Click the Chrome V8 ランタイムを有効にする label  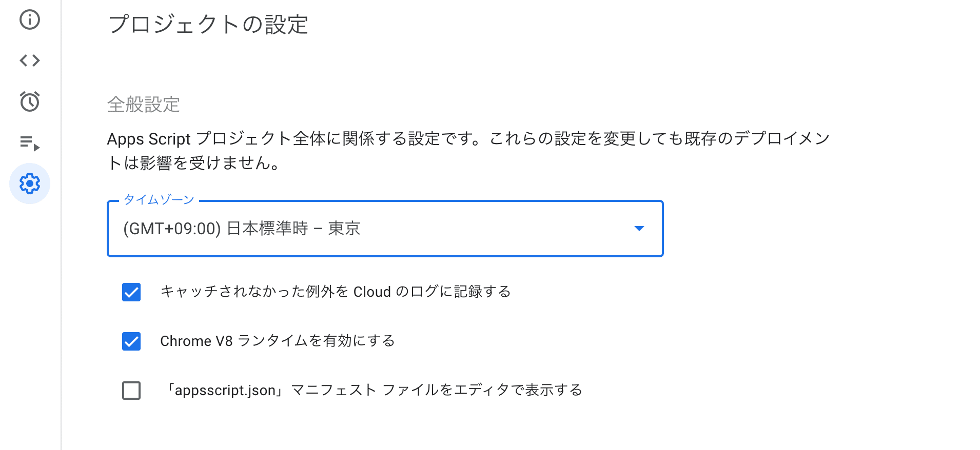tap(277, 341)
